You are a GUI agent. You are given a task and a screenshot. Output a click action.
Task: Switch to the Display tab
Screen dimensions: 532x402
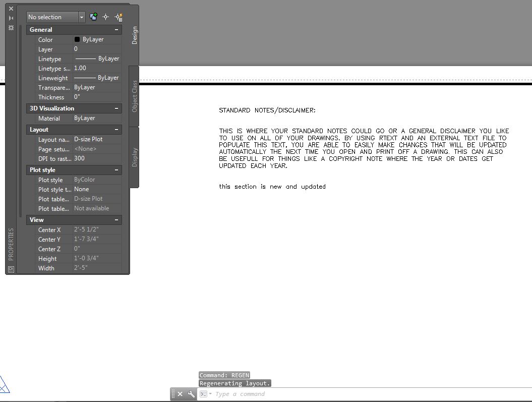[135, 157]
